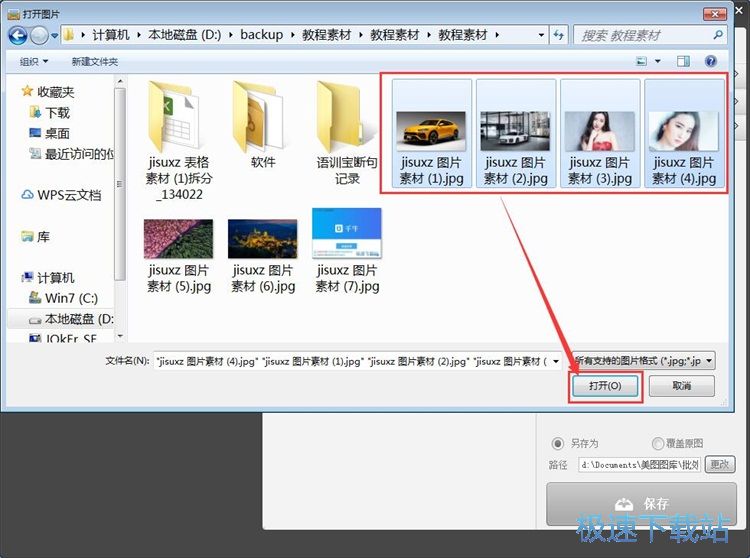Open the recent locations dropdown arrow
The height and width of the screenshot is (558, 750).
54,35
